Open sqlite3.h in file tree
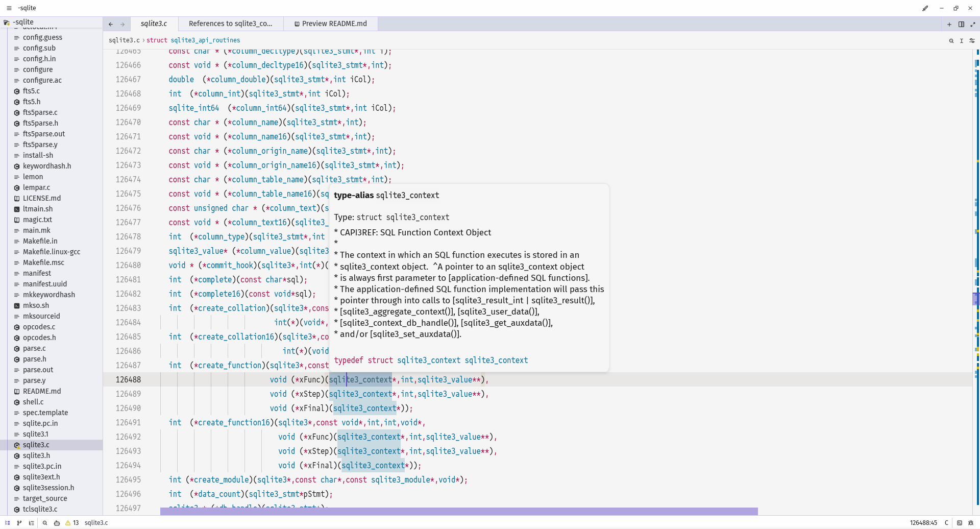 (x=36, y=455)
